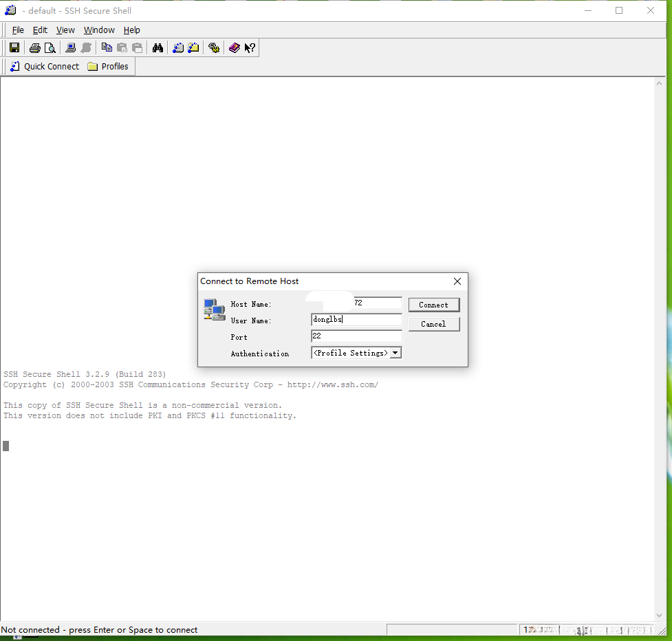
Task: Click the Profile Settings combo box text
Action: point(351,353)
